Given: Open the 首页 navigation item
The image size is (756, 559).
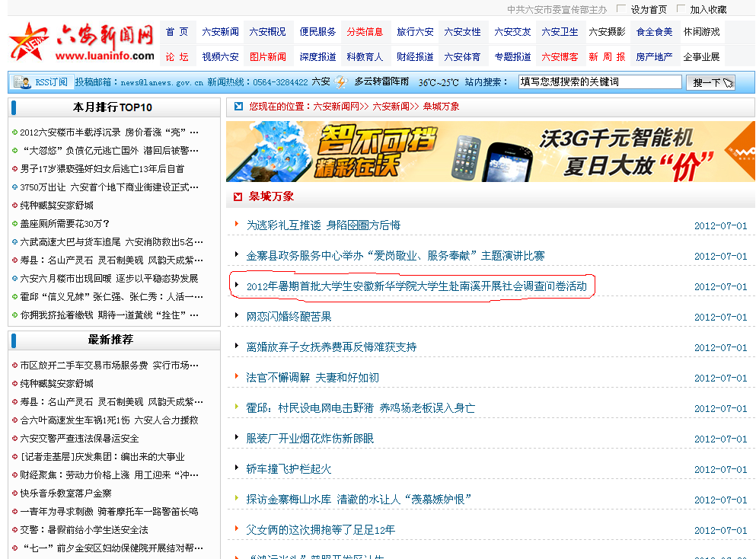Looking at the screenshot, I should tap(177, 32).
